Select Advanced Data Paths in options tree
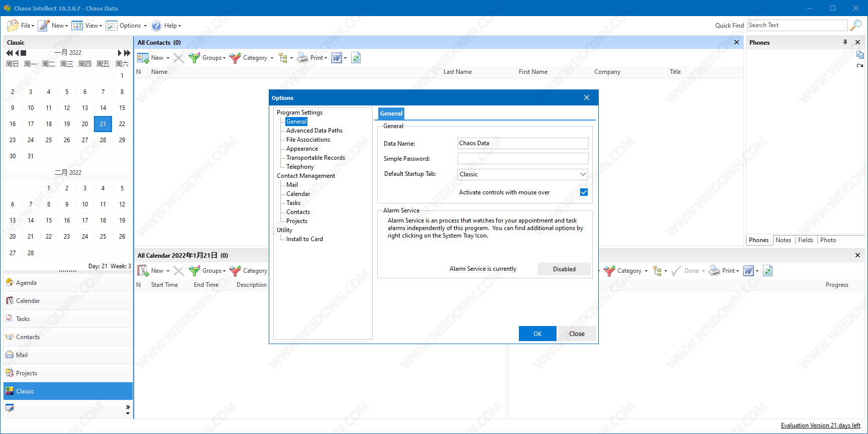The width and height of the screenshot is (868, 434). pyautogui.click(x=314, y=131)
